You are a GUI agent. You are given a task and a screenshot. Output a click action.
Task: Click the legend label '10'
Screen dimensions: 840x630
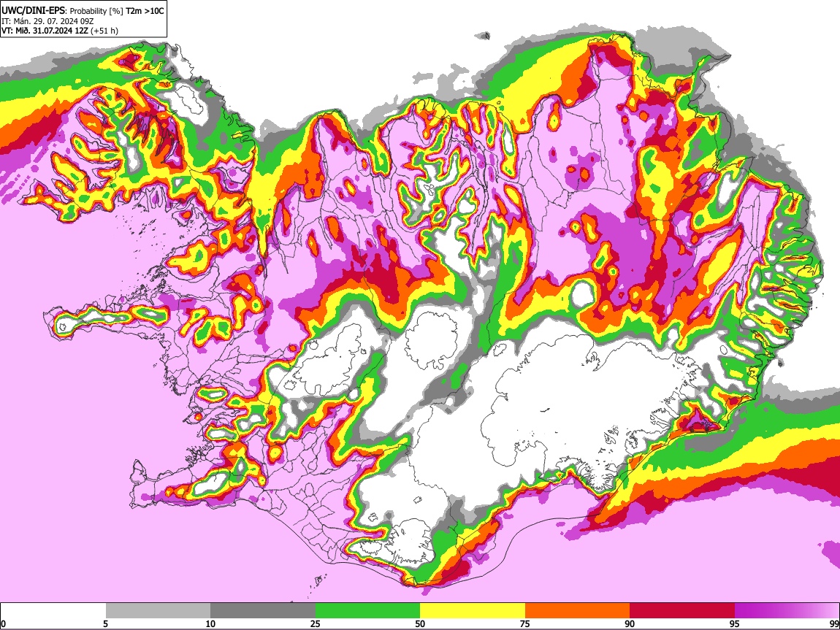tap(210, 623)
